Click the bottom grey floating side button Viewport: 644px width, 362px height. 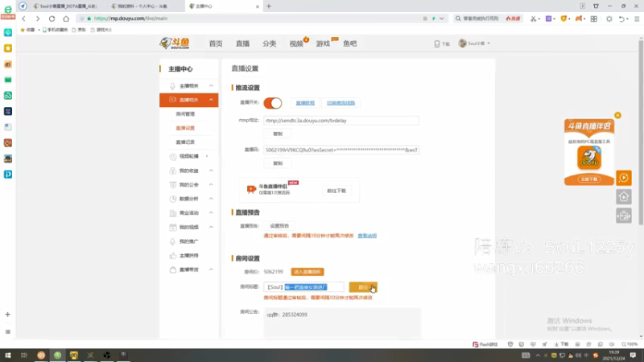point(623,216)
